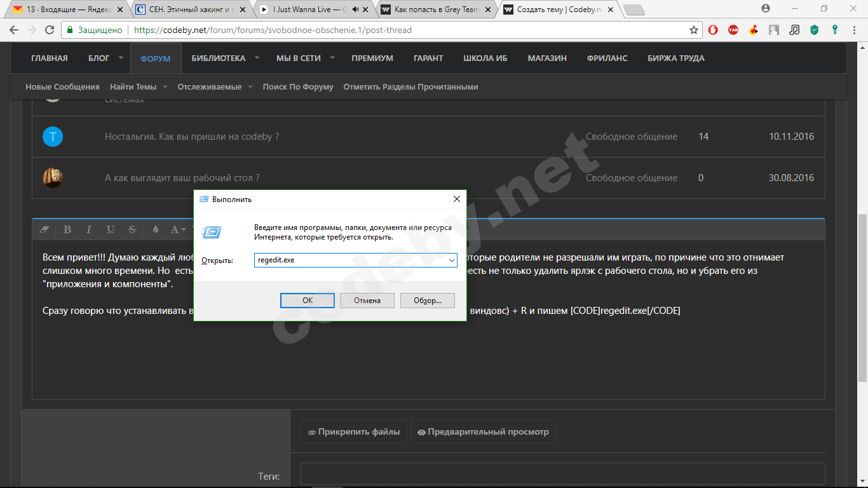Click the address bar URL

tap(273, 30)
